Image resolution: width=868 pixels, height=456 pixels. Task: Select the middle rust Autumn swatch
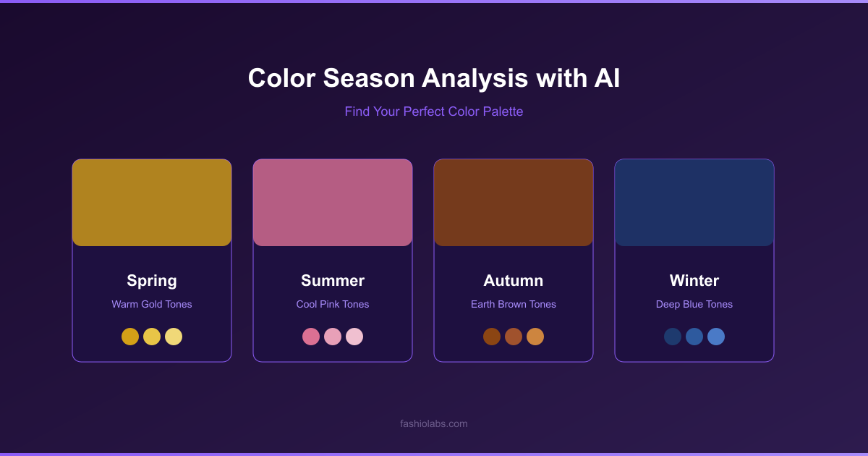point(514,337)
